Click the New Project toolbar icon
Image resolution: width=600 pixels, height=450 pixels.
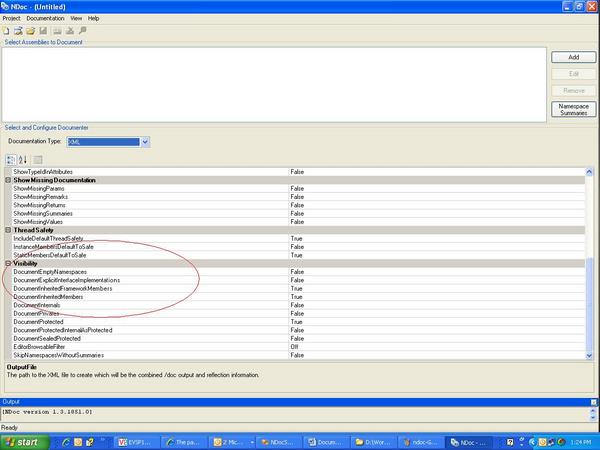click(x=6, y=31)
